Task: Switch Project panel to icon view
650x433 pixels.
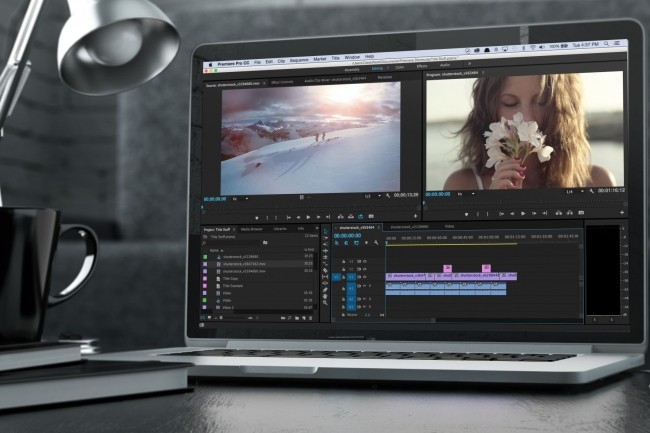Action: coord(209,318)
